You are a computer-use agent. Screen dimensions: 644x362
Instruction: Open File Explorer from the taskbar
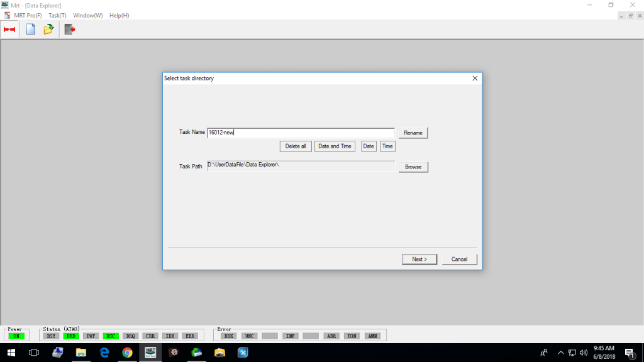(81, 353)
